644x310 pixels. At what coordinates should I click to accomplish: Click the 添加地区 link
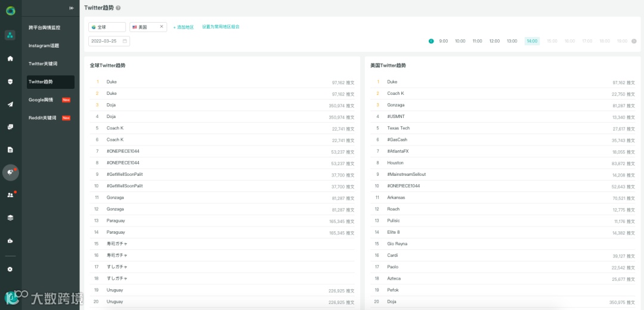coord(183,27)
